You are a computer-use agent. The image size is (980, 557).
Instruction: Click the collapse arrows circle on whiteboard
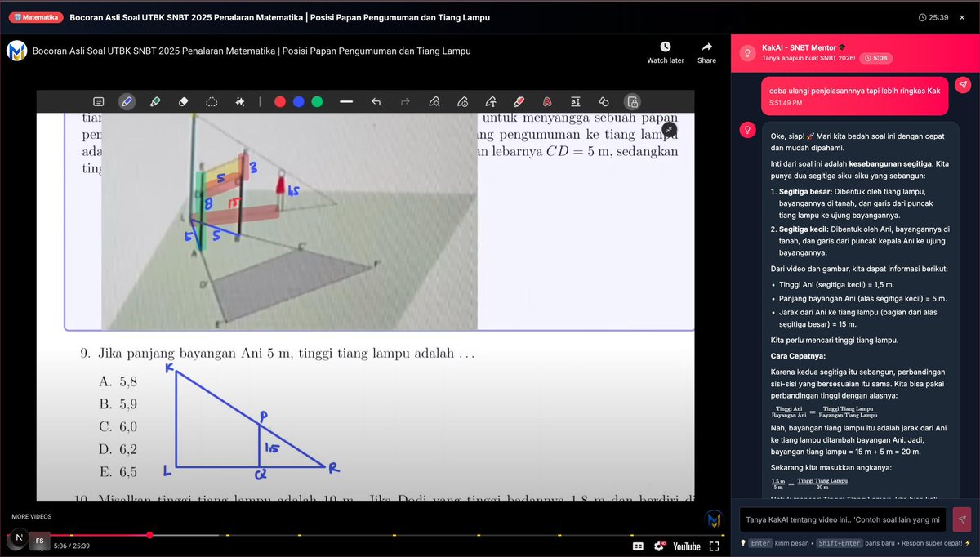point(669,130)
